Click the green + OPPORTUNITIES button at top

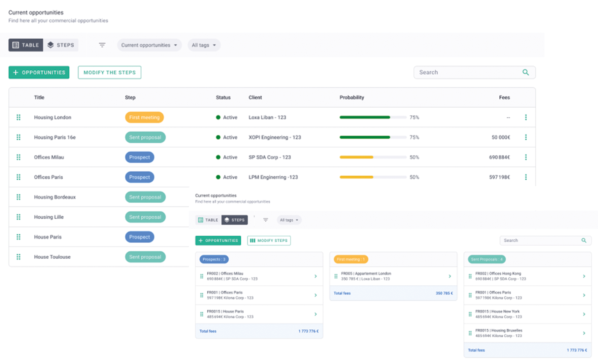tap(39, 72)
